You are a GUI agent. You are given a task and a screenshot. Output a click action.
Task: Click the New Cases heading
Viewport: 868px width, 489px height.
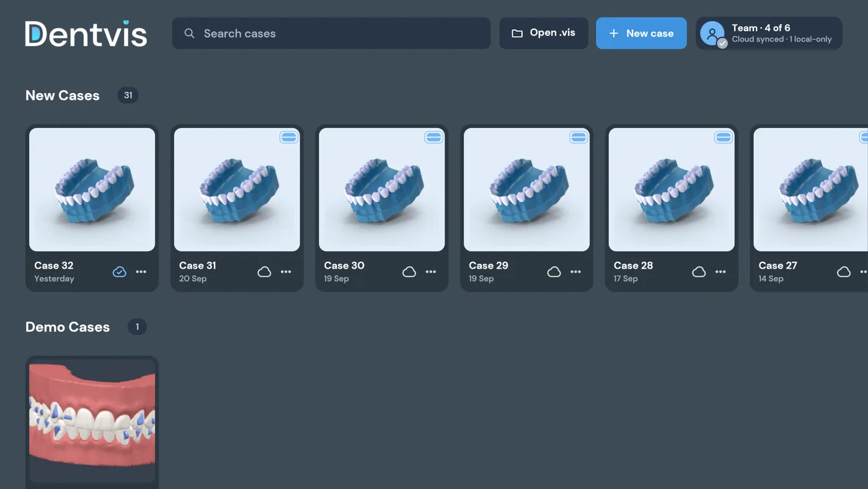point(63,96)
